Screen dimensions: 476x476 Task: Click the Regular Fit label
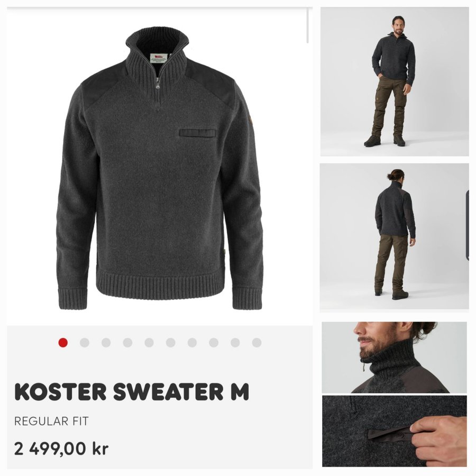click(51, 422)
